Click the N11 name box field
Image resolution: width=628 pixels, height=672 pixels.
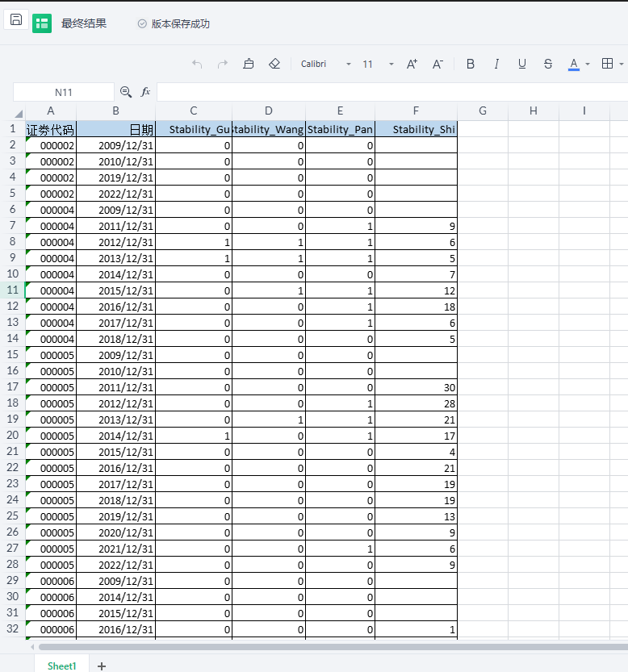point(64,92)
